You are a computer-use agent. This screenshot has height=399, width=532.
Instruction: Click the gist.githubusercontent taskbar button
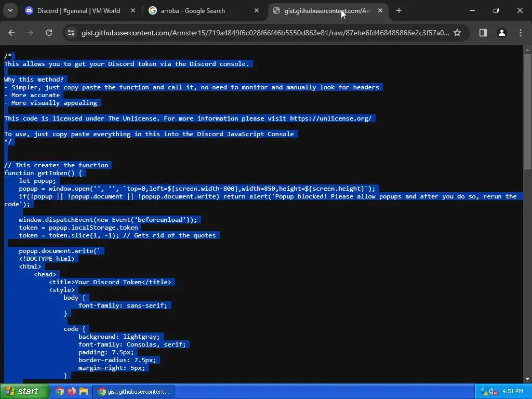tap(134, 392)
